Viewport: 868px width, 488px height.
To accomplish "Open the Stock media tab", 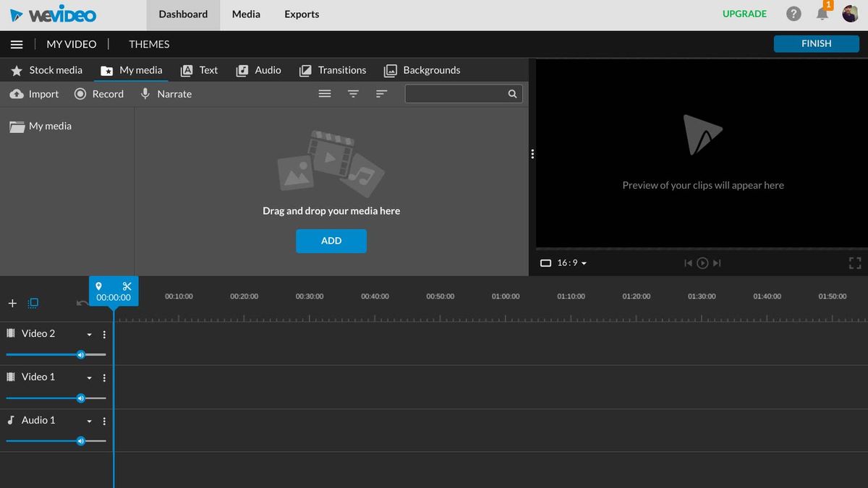I will (46, 70).
